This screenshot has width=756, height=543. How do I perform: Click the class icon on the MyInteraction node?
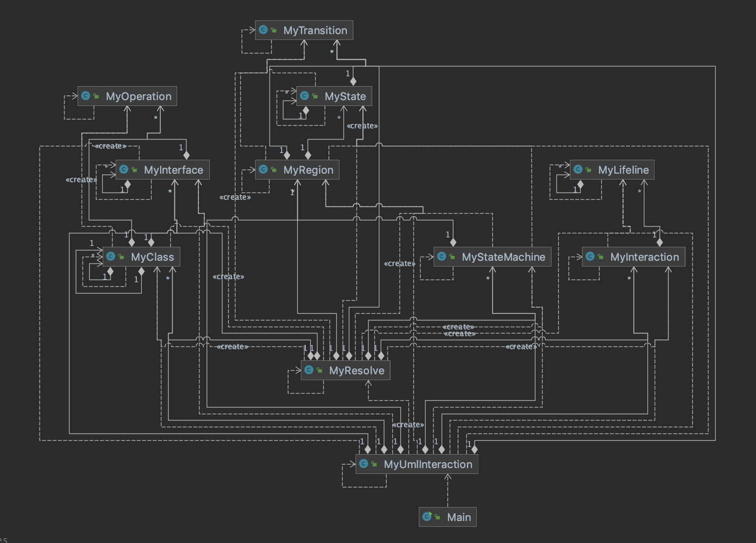coord(590,257)
